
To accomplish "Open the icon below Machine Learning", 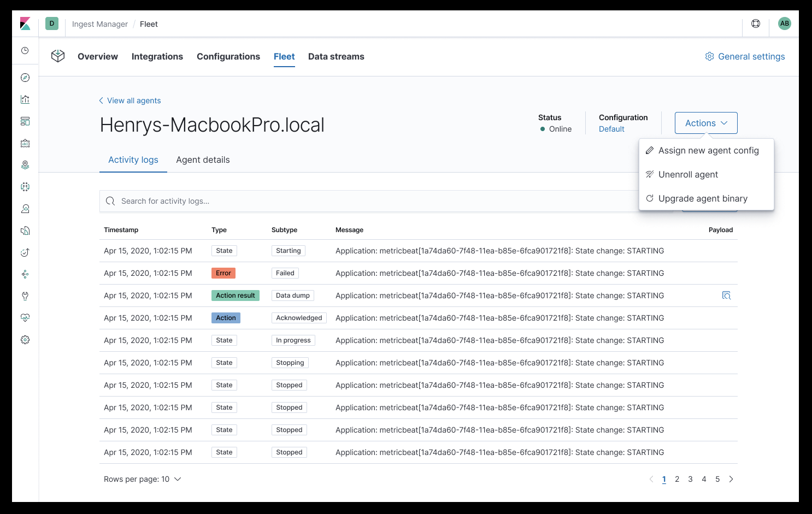I will pos(25,209).
